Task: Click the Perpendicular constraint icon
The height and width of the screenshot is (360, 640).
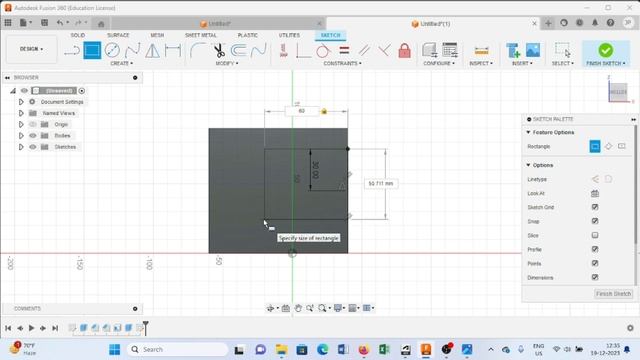Action: tap(384, 51)
